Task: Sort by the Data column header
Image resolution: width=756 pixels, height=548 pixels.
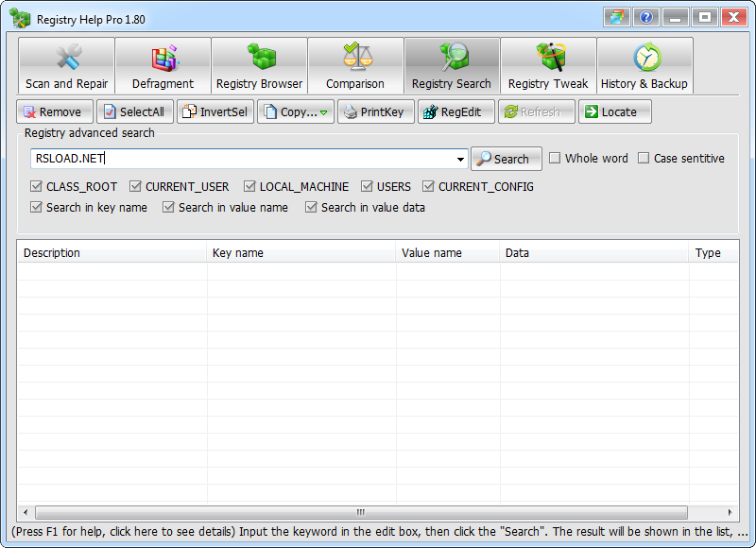Action: pyautogui.click(x=594, y=252)
